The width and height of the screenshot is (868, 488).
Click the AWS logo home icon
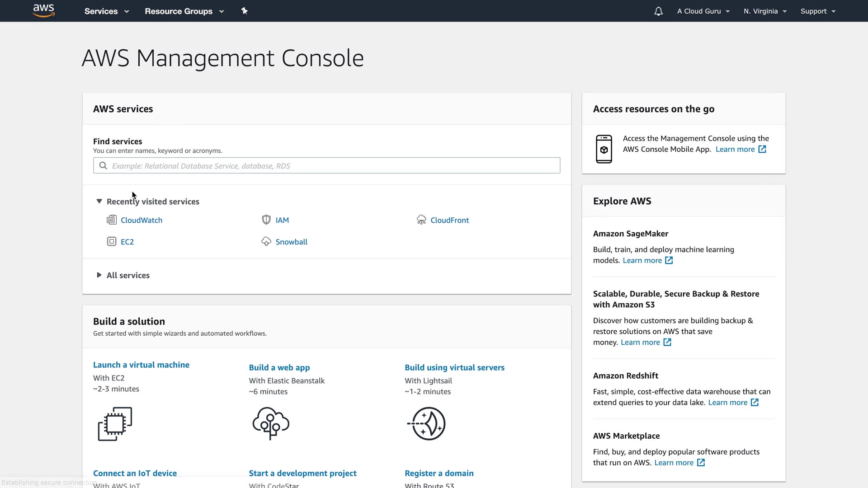click(44, 11)
